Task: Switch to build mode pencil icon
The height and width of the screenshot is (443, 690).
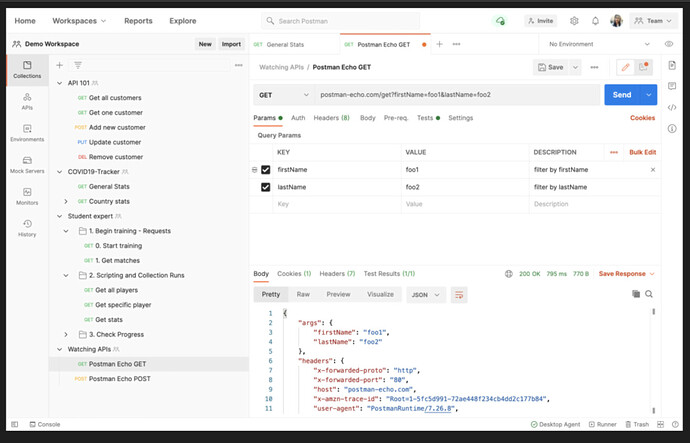Action: click(x=625, y=67)
